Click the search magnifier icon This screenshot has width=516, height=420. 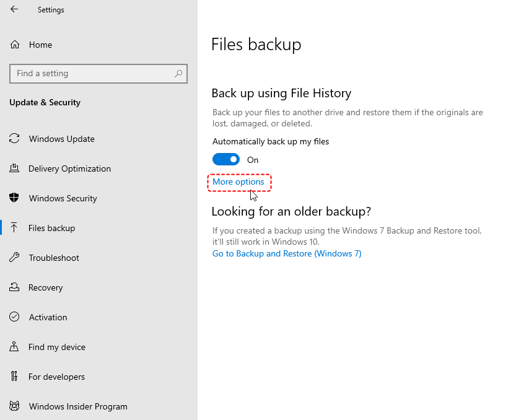[x=178, y=73]
